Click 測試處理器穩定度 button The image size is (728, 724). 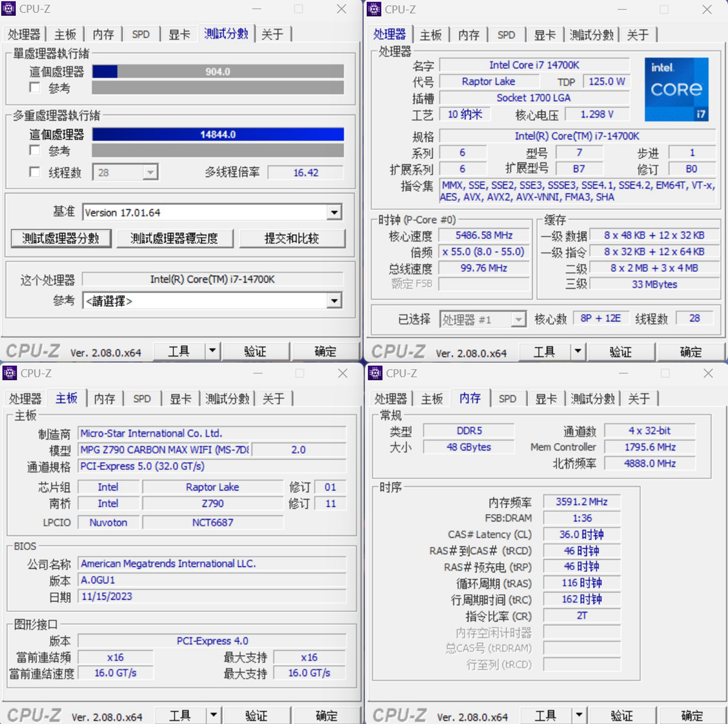174,238
